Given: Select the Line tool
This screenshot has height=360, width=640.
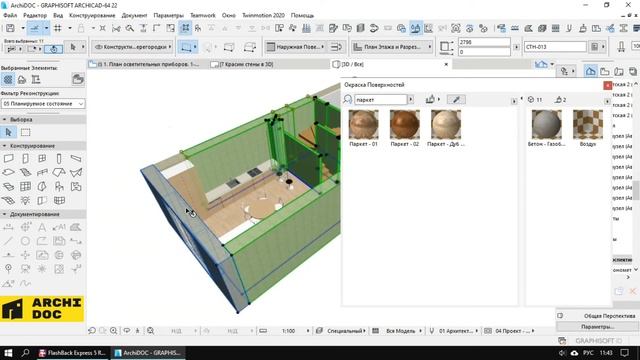Looking at the screenshot, I should pos(9,241).
